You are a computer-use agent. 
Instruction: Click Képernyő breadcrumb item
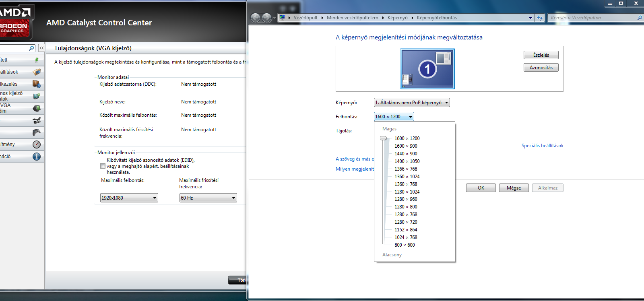tap(398, 18)
